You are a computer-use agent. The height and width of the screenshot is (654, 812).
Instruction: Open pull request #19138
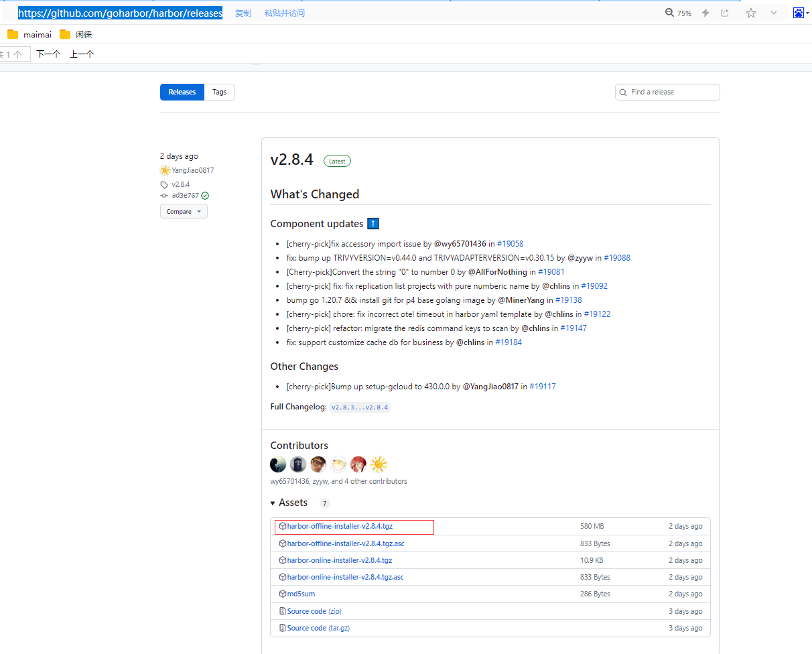pos(569,300)
